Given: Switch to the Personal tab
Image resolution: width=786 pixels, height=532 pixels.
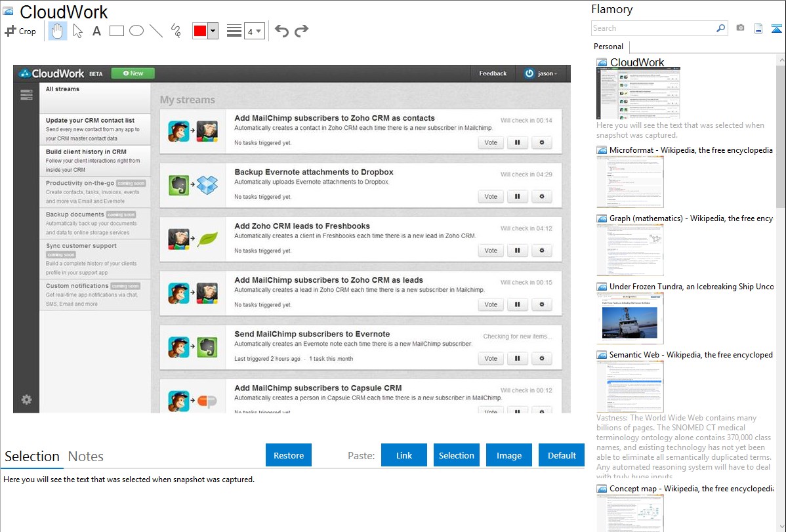Looking at the screenshot, I should [x=609, y=47].
